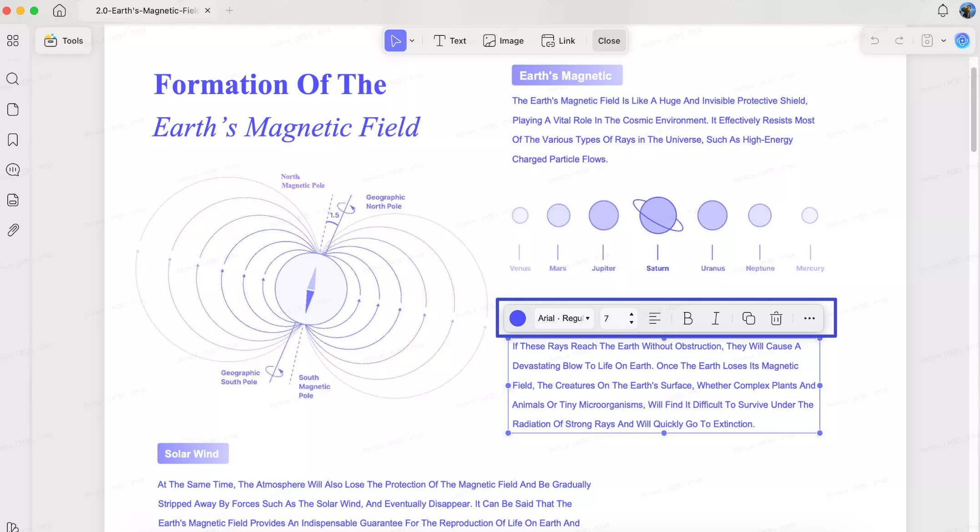This screenshot has width=980, height=532.
Task: Open the comments panel icon
Action: pos(13,170)
